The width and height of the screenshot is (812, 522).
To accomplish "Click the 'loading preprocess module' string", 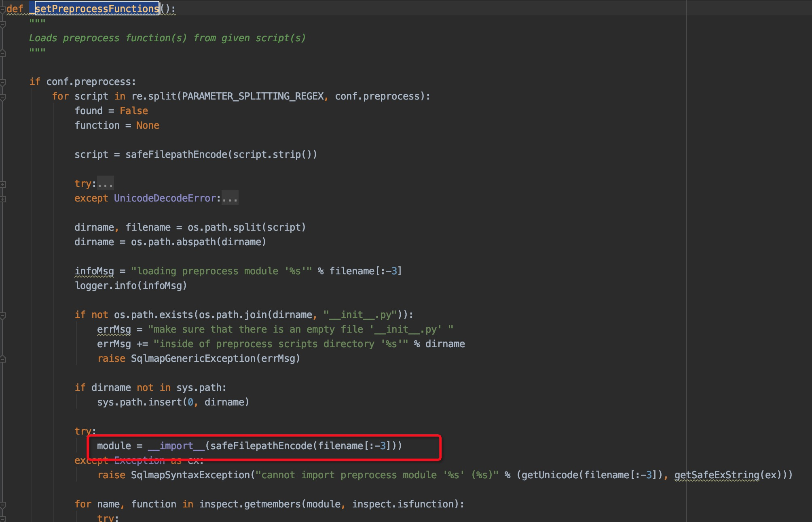I will pyautogui.click(x=221, y=271).
